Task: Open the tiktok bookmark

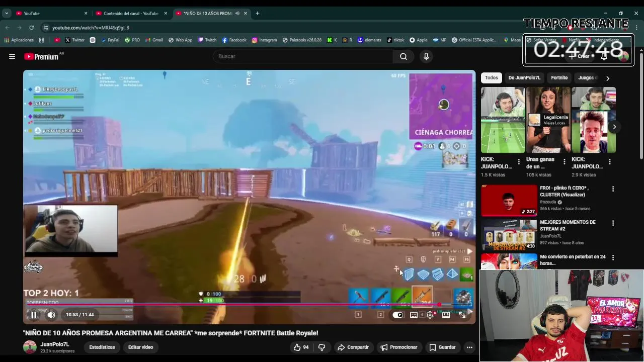Action: pos(395,40)
